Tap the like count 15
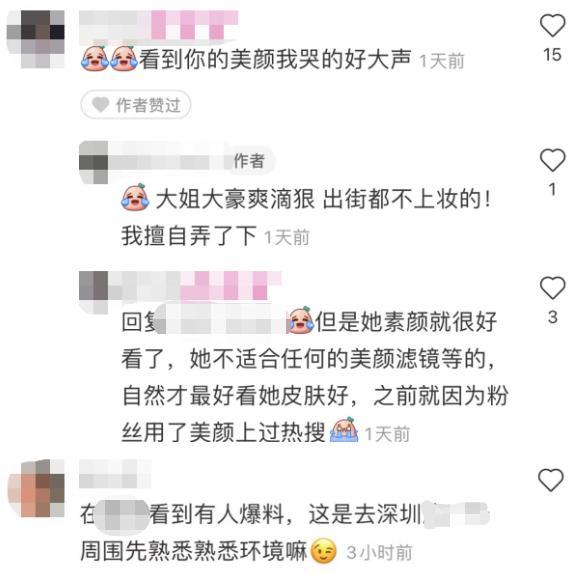The width and height of the screenshot is (572, 573). (552, 55)
